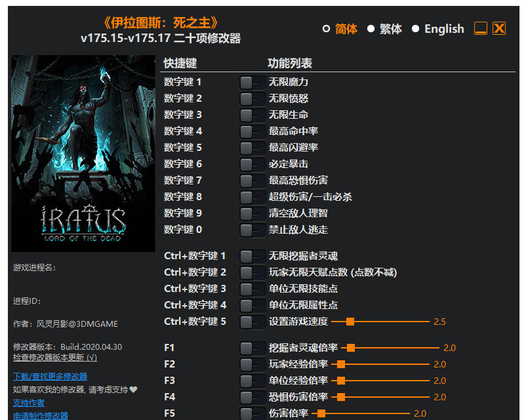Screen dimensions: 528x420
Task: Click hotkey label 数字键 1
Action: (x=182, y=82)
